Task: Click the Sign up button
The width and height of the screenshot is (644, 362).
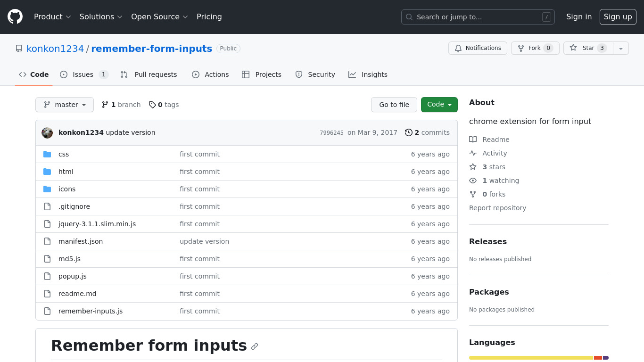Action: click(618, 17)
